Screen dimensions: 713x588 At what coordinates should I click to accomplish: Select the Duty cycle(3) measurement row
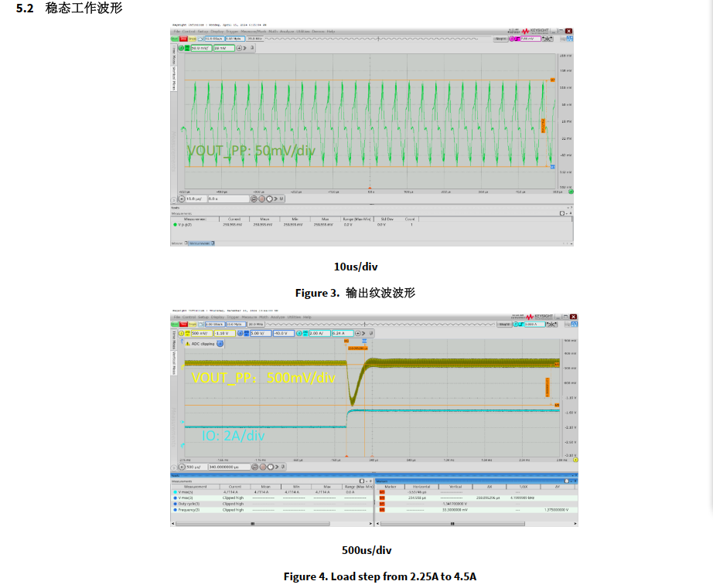[272, 504]
